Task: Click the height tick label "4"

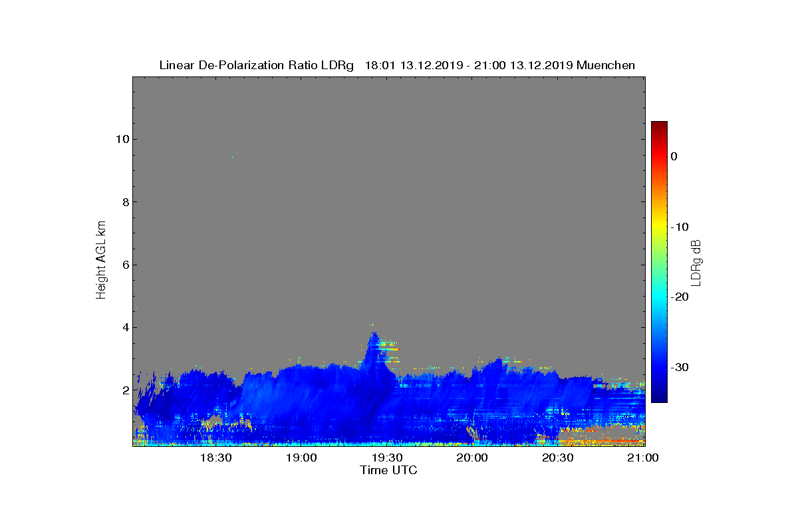Action: click(125, 327)
